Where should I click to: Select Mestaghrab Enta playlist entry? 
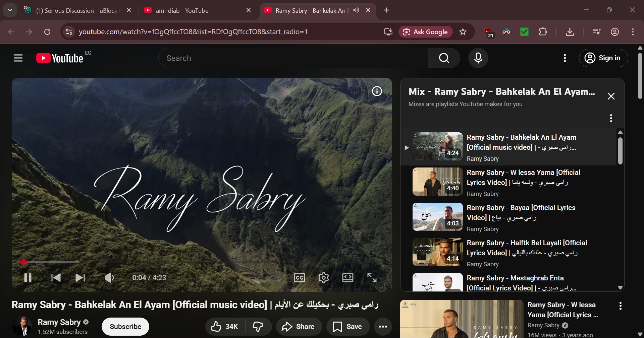(508, 282)
